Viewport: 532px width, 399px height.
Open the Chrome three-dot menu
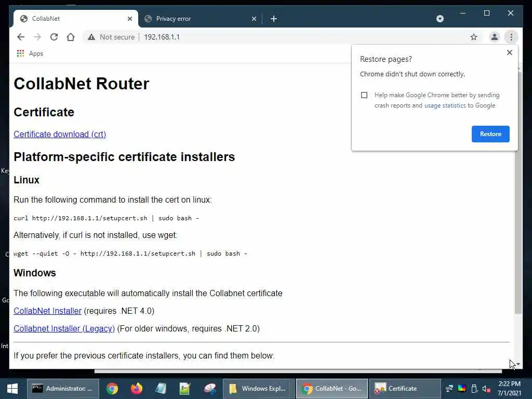click(511, 37)
